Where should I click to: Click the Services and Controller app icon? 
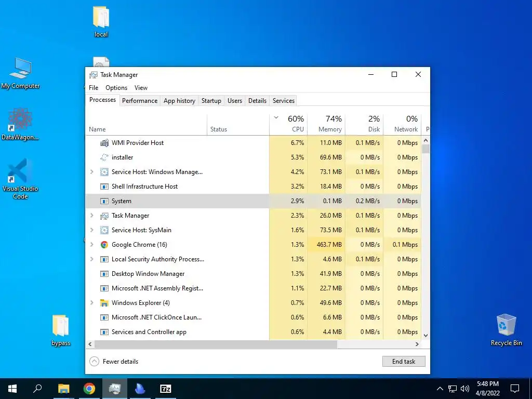click(104, 332)
